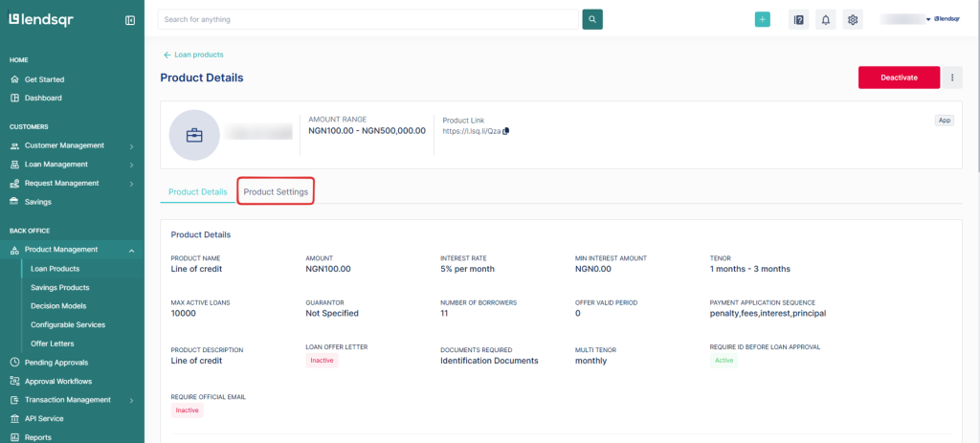
Task: Go back to Loan products
Action: click(x=193, y=55)
